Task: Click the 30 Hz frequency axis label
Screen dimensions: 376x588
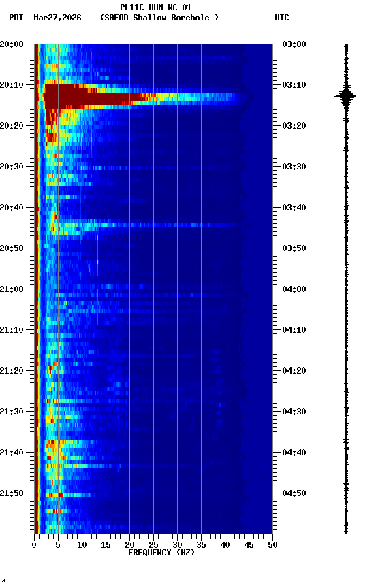Action: [x=177, y=546]
